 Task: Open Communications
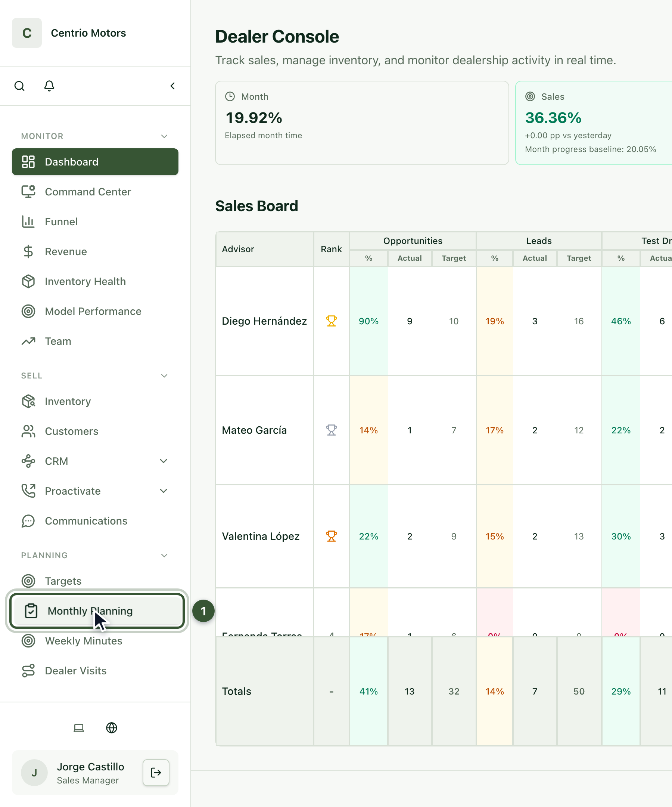tap(95, 521)
